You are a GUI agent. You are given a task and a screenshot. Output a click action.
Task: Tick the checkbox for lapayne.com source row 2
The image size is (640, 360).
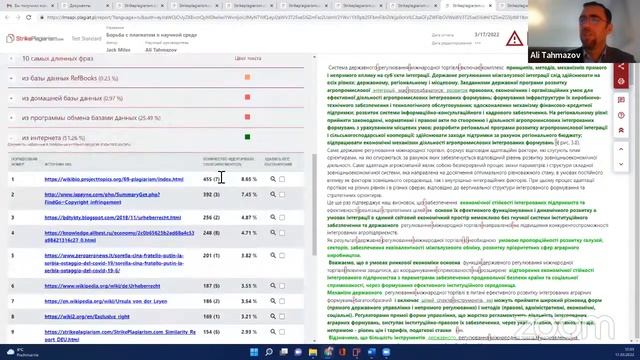(282, 195)
